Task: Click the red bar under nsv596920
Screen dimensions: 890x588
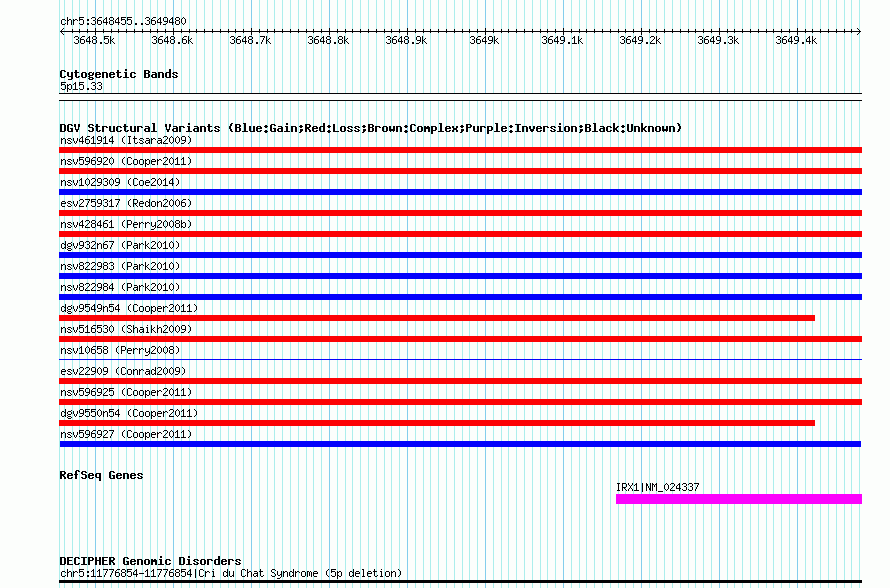Action: [x=460, y=171]
